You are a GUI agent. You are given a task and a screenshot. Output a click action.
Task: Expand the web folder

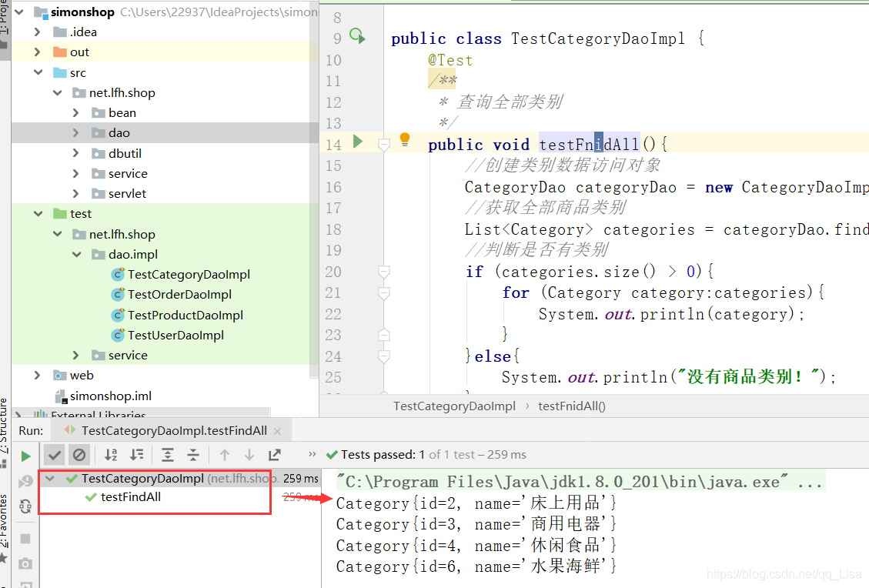[x=37, y=376]
